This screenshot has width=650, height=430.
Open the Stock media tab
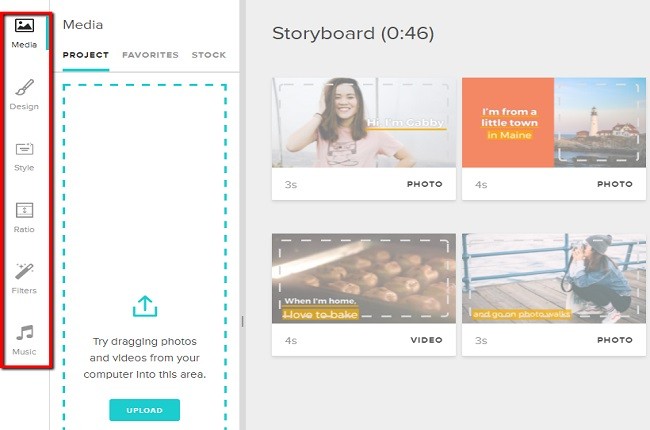point(208,55)
